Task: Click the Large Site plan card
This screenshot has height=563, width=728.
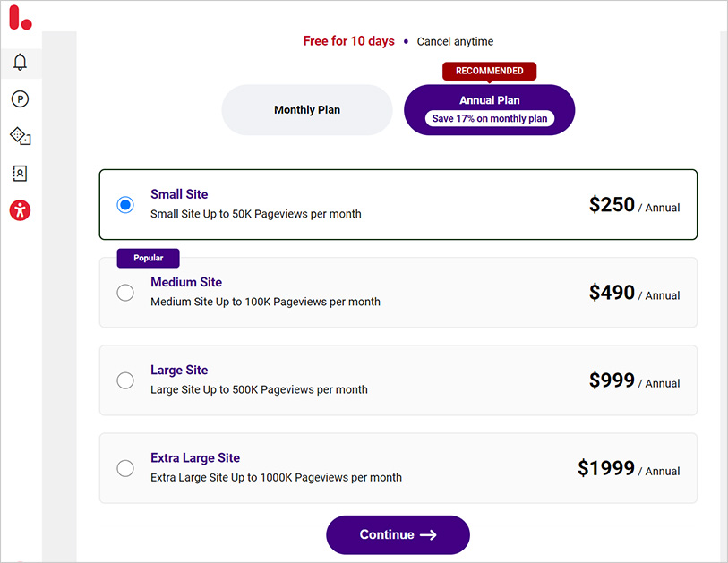Action: (x=398, y=380)
